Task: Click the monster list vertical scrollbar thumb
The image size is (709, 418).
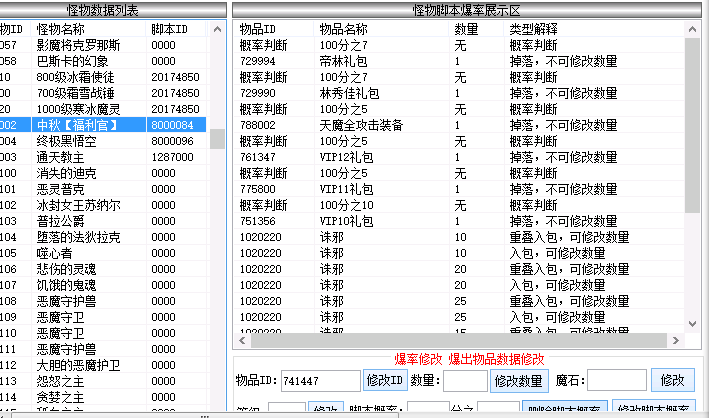Action: pos(217,139)
